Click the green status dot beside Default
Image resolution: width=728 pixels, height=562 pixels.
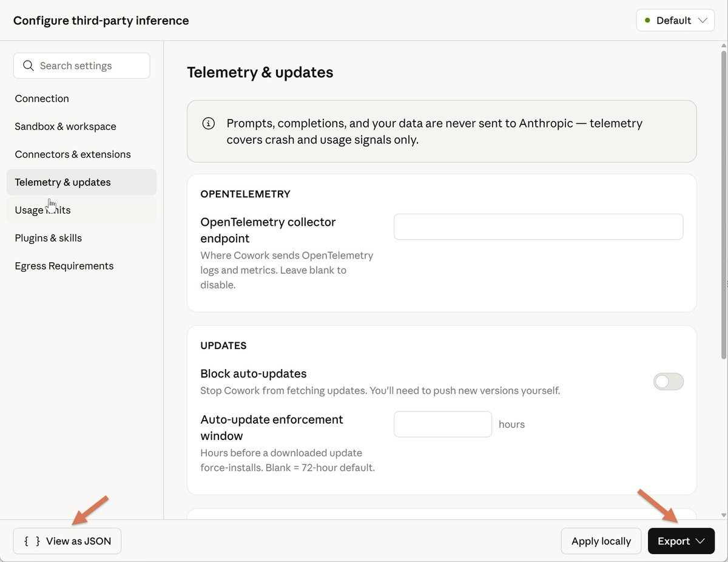pos(647,21)
